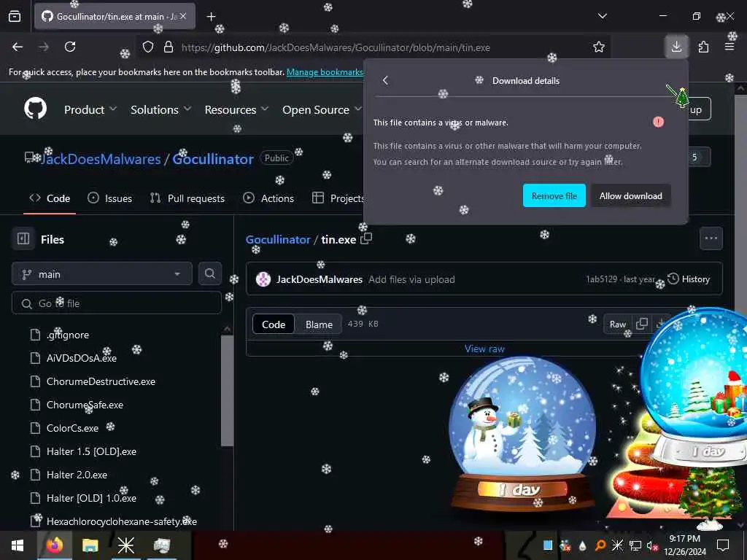
Task: Open a new tab with the plus button
Action: pos(211,17)
